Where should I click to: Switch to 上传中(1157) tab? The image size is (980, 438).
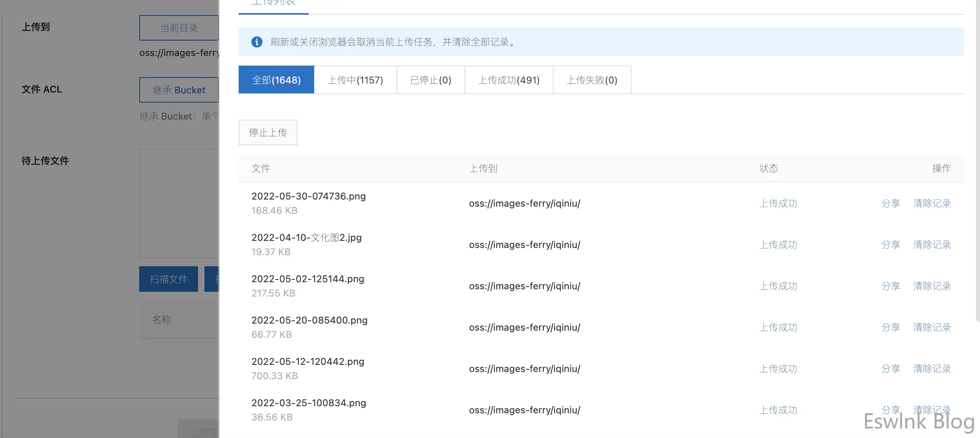click(x=355, y=80)
